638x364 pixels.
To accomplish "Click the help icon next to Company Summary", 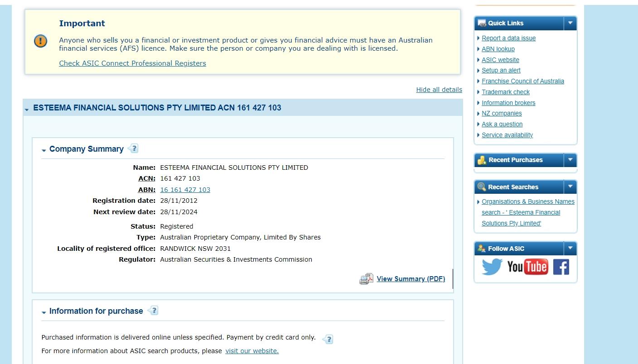I will pos(133,148).
